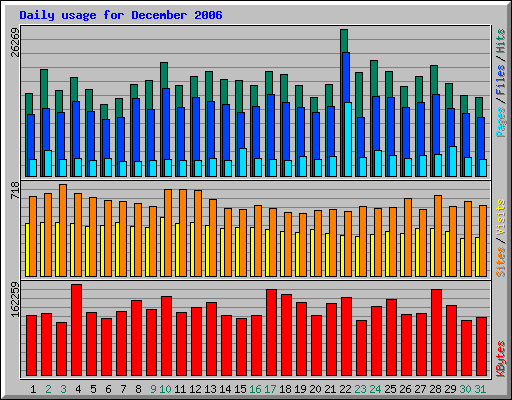Click the chart title 'Daily usage for December 2006'

tap(121, 16)
